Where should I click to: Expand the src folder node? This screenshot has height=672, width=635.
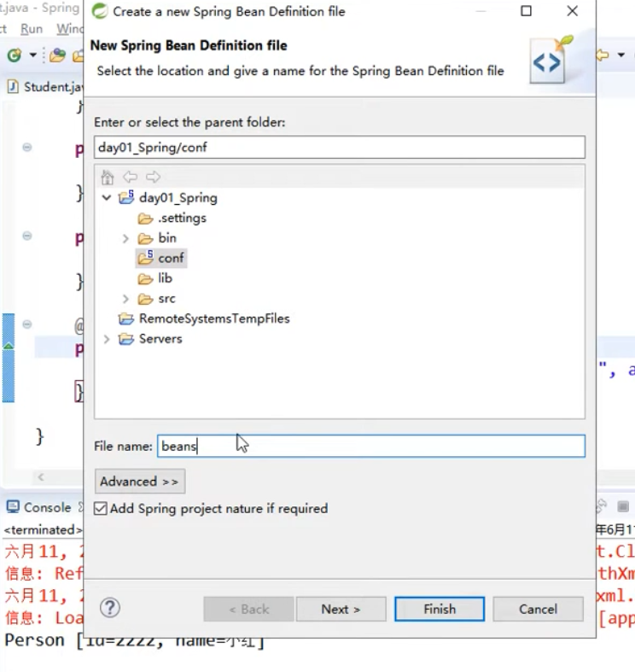click(x=125, y=299)
